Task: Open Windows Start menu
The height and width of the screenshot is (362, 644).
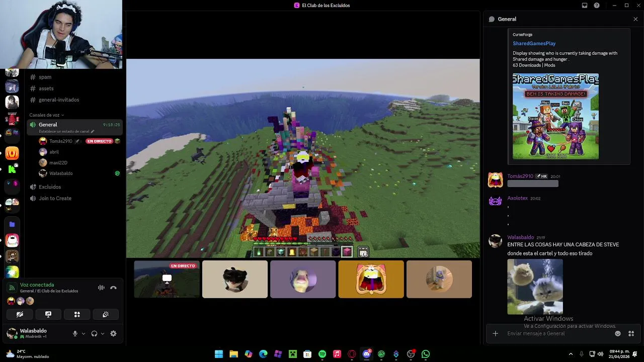Action: point(219,354)
